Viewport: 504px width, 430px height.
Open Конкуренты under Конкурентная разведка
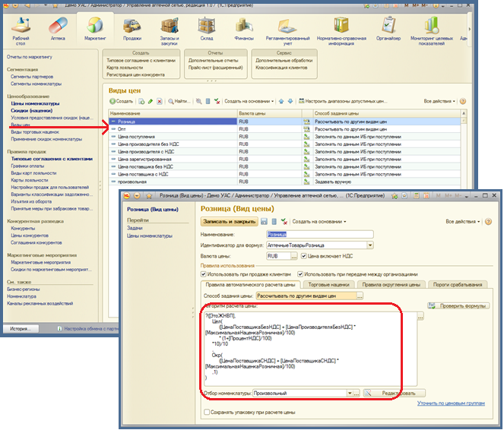pyautogui.click(x=23, y=229)
